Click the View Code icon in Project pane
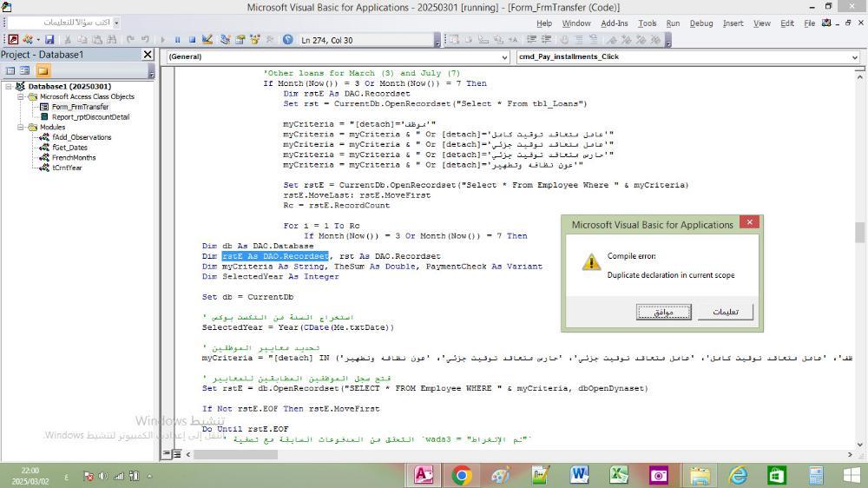 coord(10,70)
